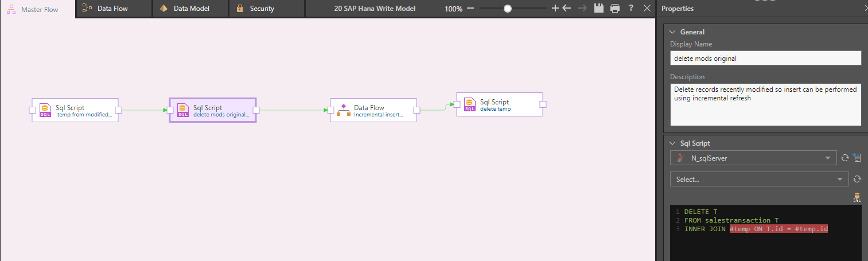Image resolution: width=868 pixels, height=261 pixels.
Task: Adjust the zoom slider handle
Action: (508, 9)
